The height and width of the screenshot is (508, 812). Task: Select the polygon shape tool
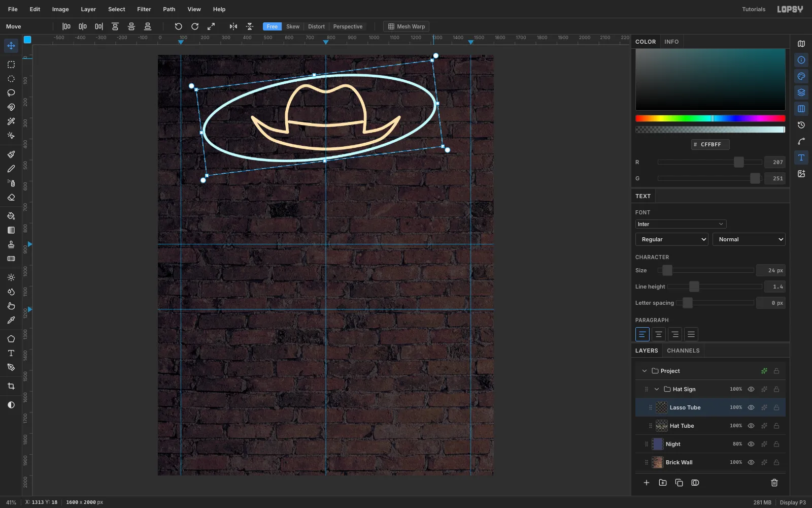[x=11, y=339]
